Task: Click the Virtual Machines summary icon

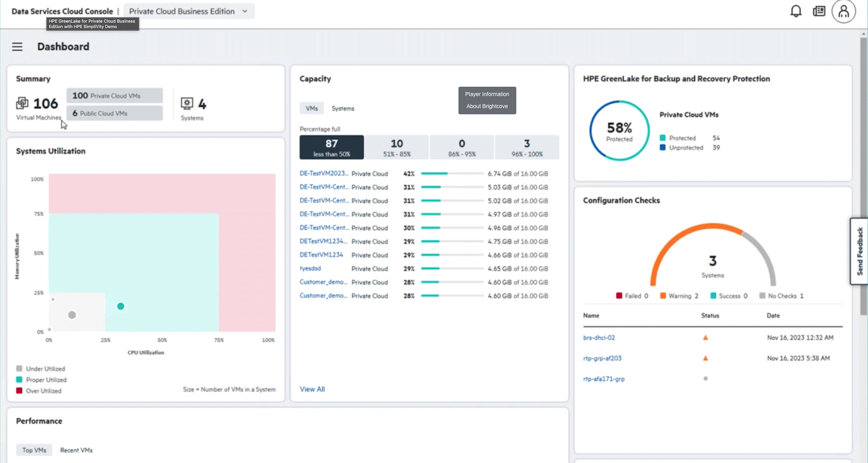Action: click(22, 104)
